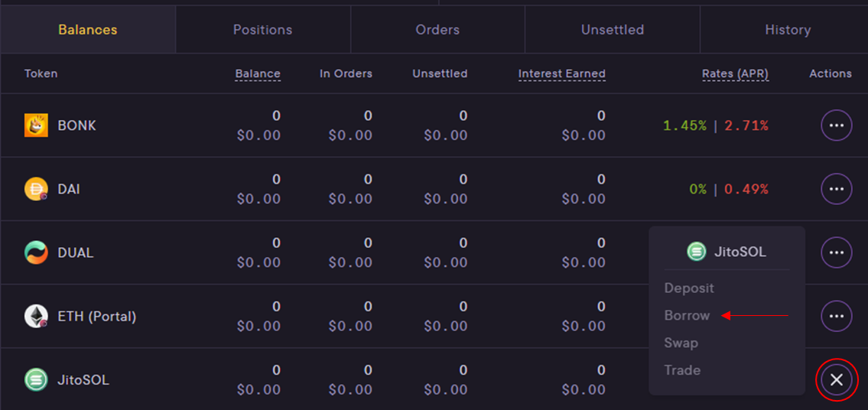Click the BONK token icon

(x=36, y=125)
